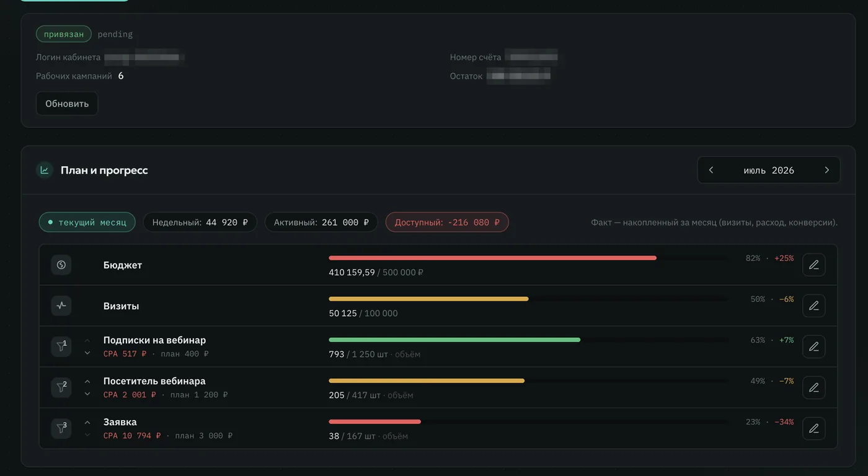This screenshot has width=868, height=476.
Task: Click funnel icon 1 for Подписки на вебинар
Action: click(61, 346)
